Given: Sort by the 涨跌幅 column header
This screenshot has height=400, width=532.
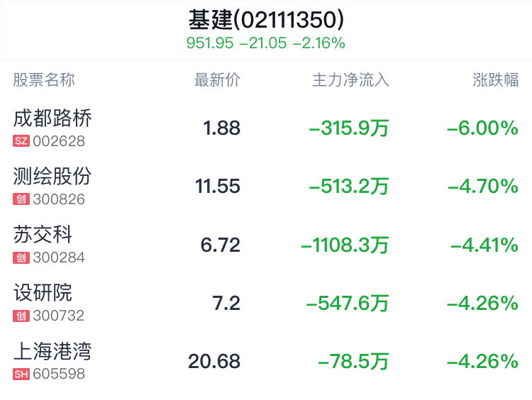Looking at the screenshot, I should 496,79.
